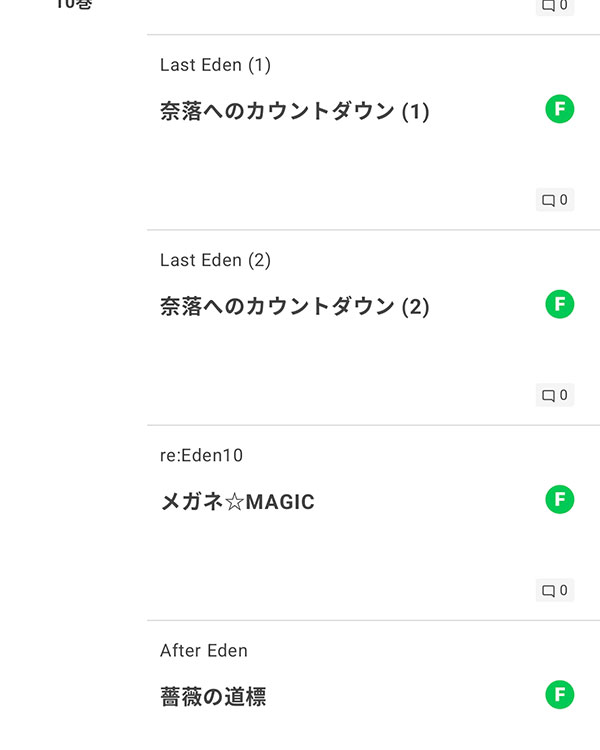Select the Last Eden (2) subtitle

[215, 260]
